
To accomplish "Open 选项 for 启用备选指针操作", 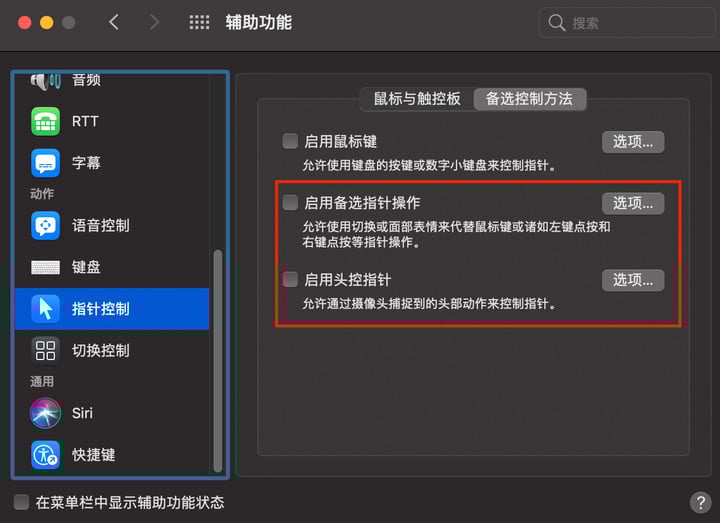I will click(633, 203).
